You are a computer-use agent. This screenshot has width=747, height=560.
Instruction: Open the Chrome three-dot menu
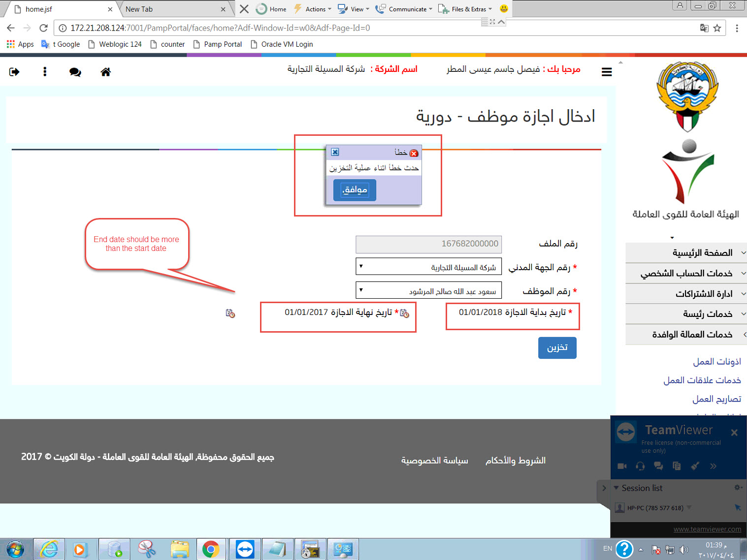[737, 28]
